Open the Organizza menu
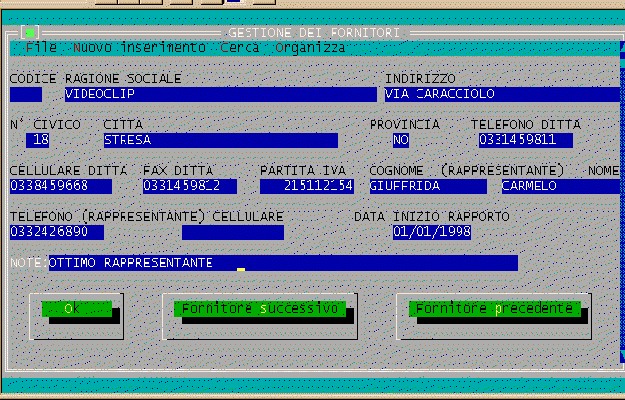Screen dimensions: 625x400 click(310, 48)
